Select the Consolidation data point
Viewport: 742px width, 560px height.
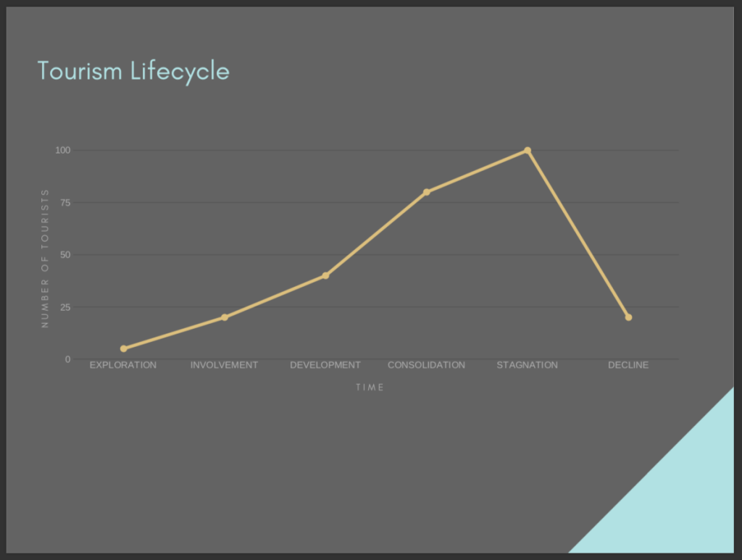(x=426, y=192)
